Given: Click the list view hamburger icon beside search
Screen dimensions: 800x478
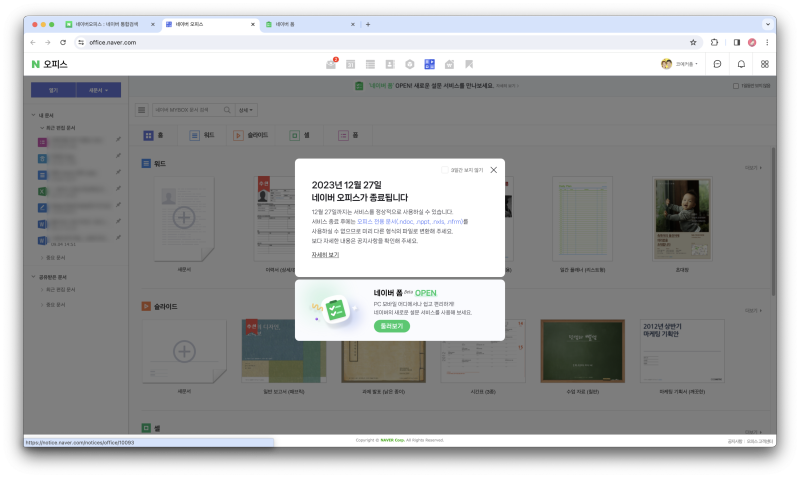Looking at the screenshot, I should pyautogui.click(x=142, y=110).
